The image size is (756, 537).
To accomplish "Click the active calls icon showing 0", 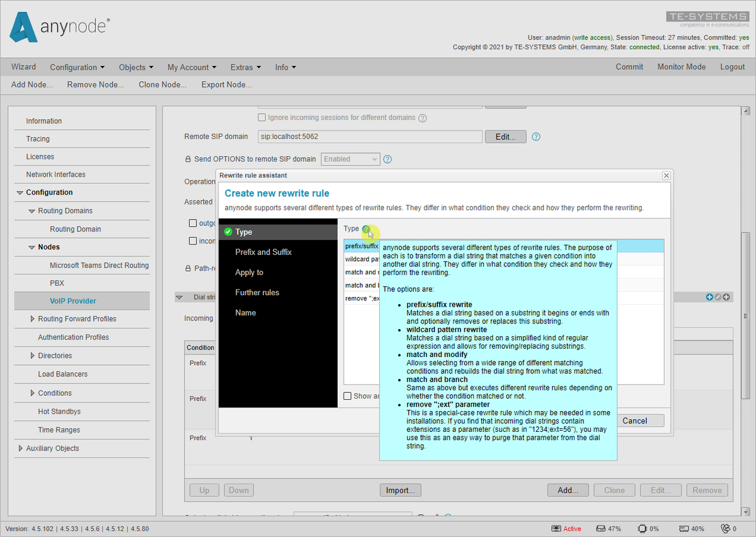I will (726, 529).
